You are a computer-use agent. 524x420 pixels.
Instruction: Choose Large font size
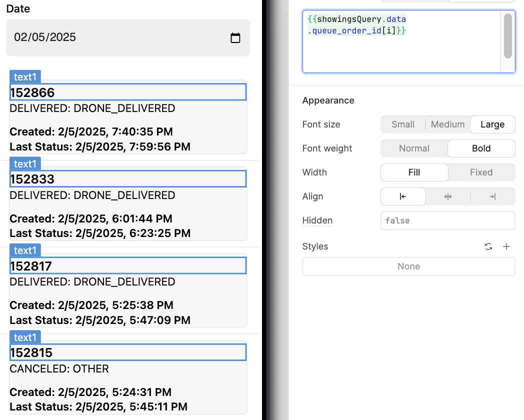pyautogui.click(x=492, y=124)
